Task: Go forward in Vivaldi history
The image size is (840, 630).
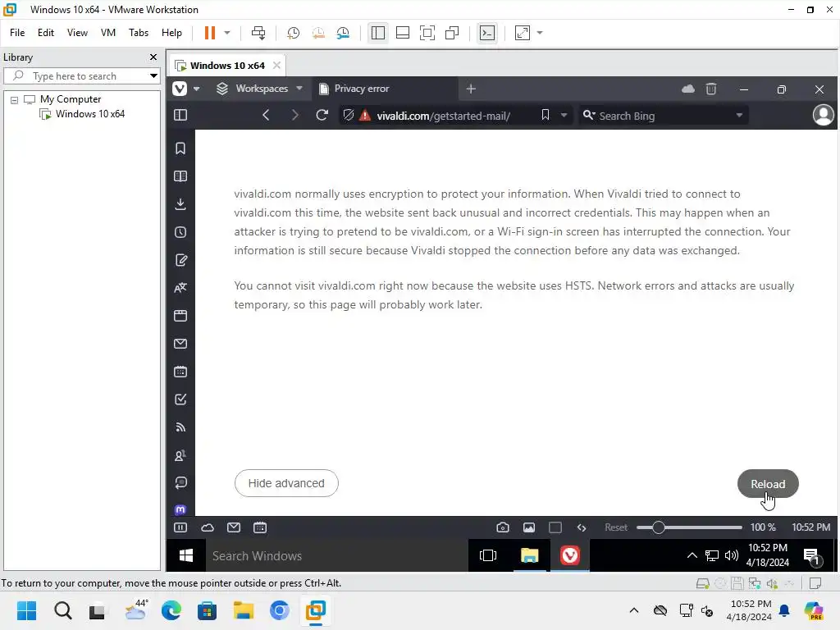Action: (x=294, y=115)
